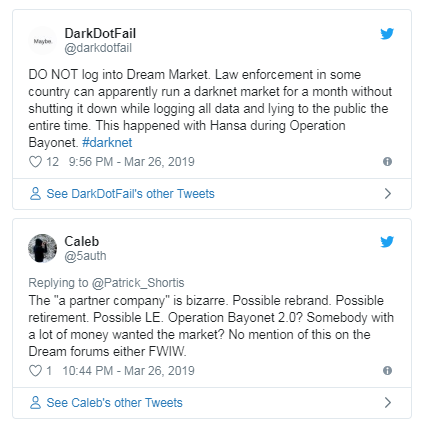
Task: Click Twitter bird icon on DarkDotFail tweet
Action: 387,34
